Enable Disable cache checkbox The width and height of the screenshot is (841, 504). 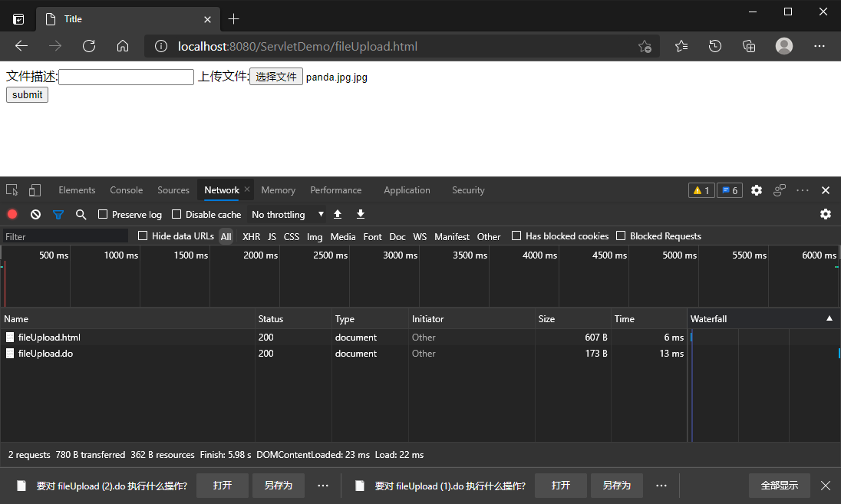point(176,214)
